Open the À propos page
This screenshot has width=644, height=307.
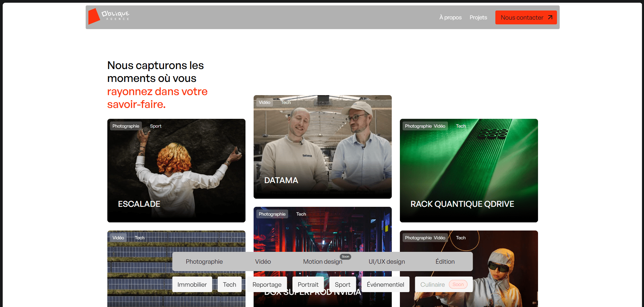[x=450, y=18]
